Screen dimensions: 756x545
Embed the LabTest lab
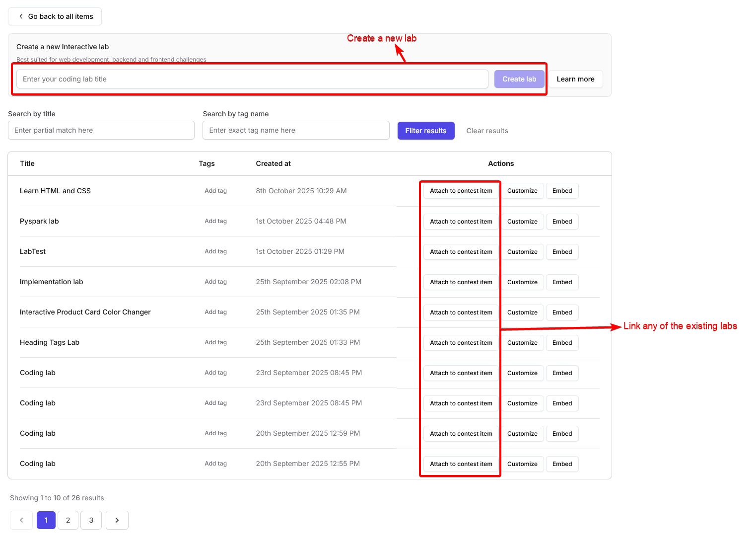tap(562, 252)
